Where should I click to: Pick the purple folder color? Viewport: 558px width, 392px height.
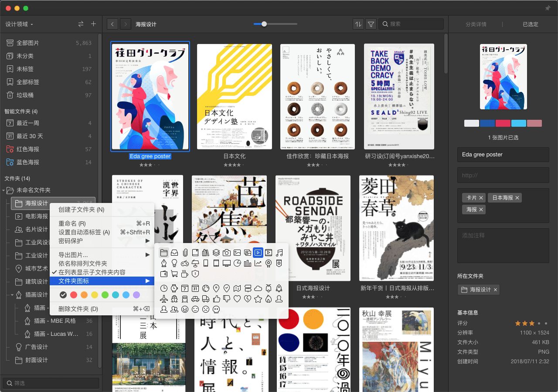point(136,295)
